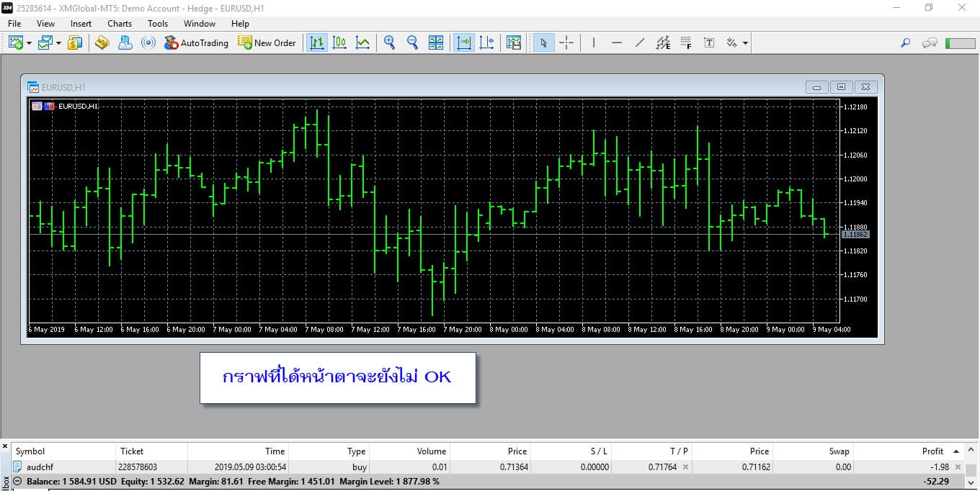
Task: Draw a trendline with toolbar tool
Action: [x=639, y=42]
